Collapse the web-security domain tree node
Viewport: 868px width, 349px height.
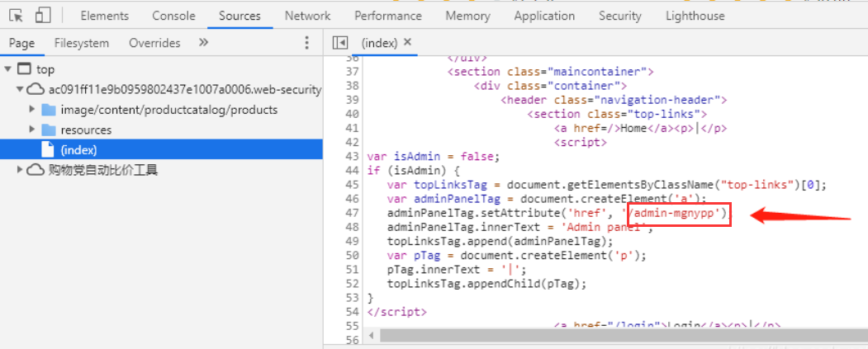click(x=20, y=89)
